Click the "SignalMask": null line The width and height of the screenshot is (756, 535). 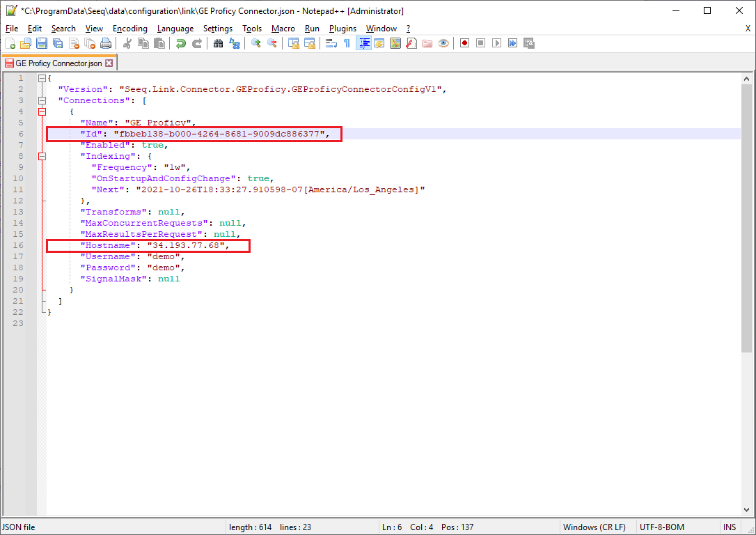[x=130, y=279]
